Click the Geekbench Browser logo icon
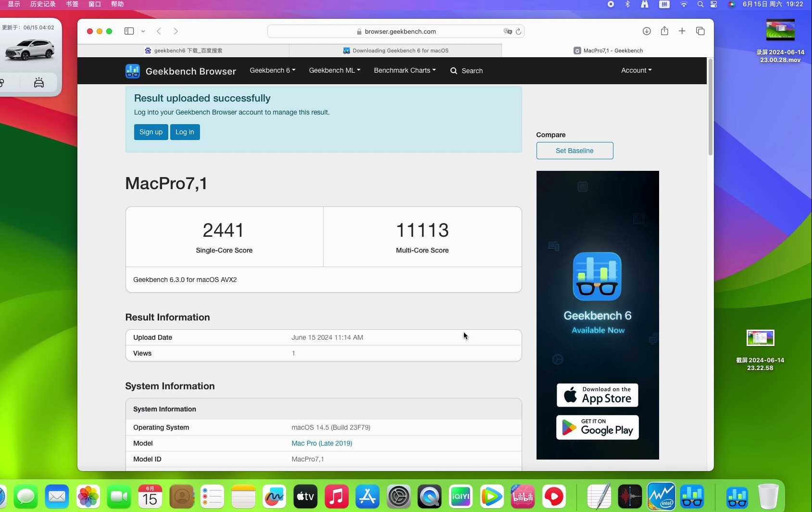Image resolution: width=812 pixels, height=512 pixels. pos(133,71)
